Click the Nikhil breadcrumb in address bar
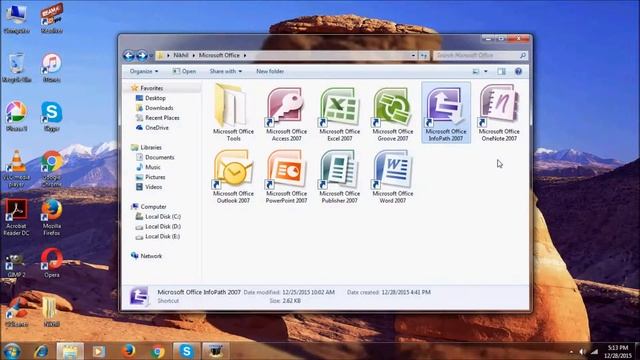This screenshot has width=640, height=360. click(181, 55)
